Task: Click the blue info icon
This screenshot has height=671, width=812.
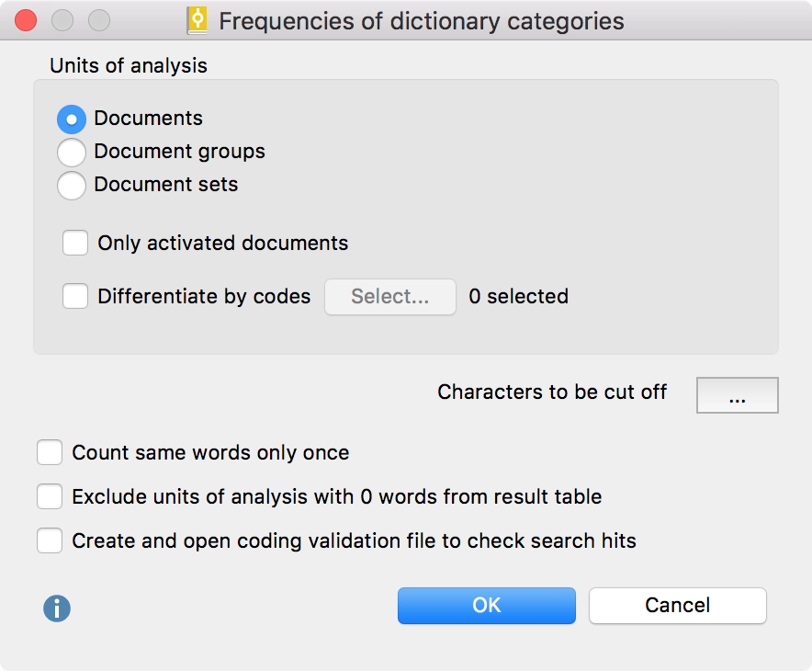Action: click(57, 608)
